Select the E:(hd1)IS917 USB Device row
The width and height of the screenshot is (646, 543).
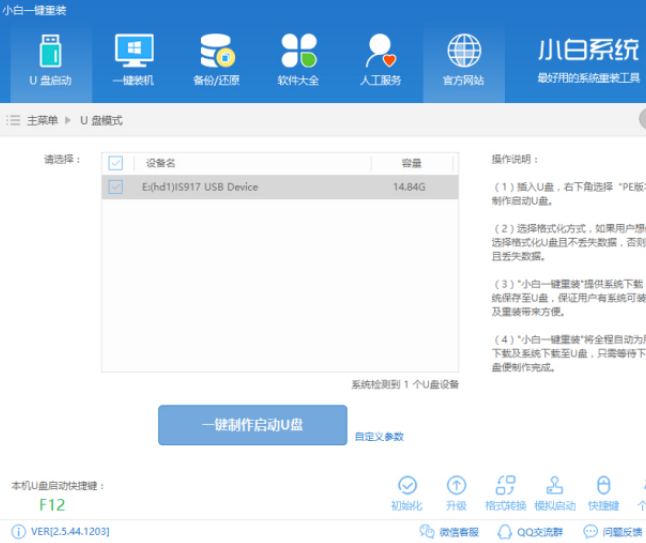click(x=280, y=187)
